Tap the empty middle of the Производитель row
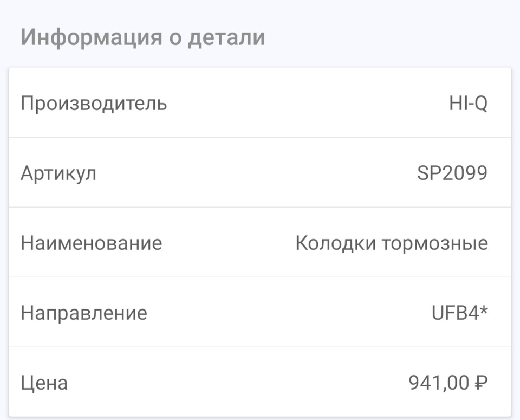520x420 pixels. coord(303,103)
